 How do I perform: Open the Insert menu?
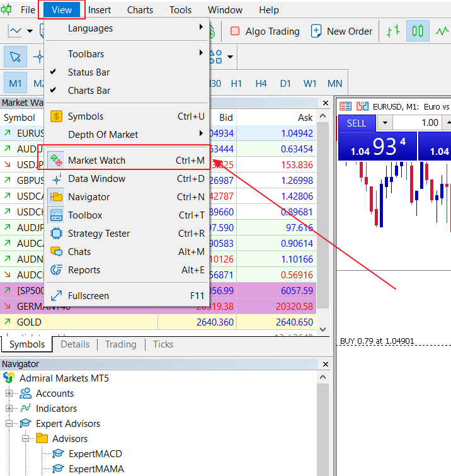(x=100, y=10)
